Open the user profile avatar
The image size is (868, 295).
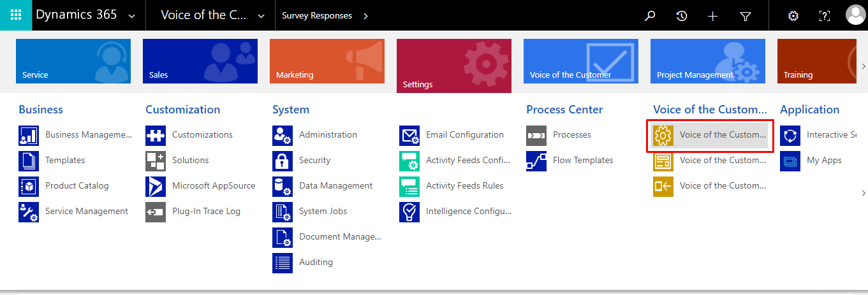click(855, 15)
